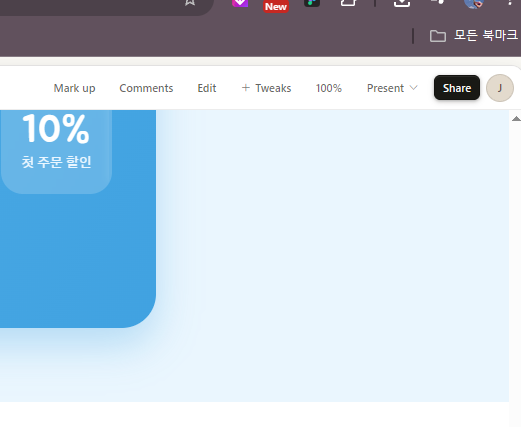Expand the Present dropdown chevron
521x427 pixels.
click(413, 88)
